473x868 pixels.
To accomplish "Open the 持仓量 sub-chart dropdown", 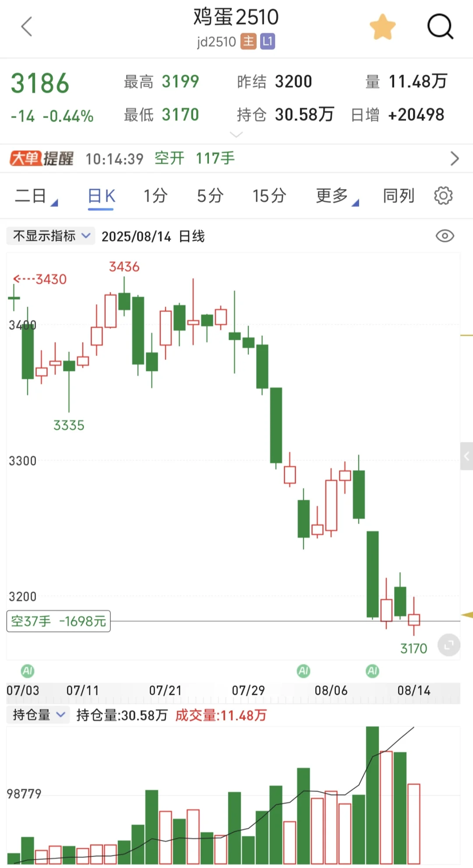I will click(x=38, y=715).
